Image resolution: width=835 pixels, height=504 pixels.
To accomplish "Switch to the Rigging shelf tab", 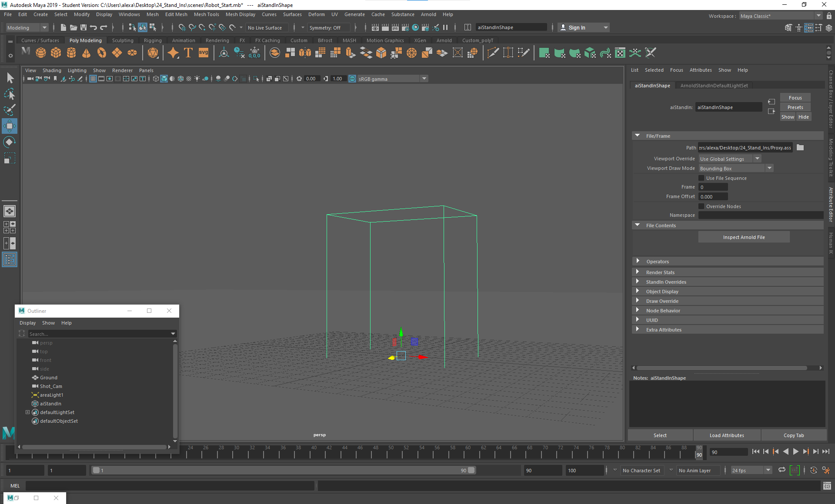I will pyautogui.click(x=153, y=40).
